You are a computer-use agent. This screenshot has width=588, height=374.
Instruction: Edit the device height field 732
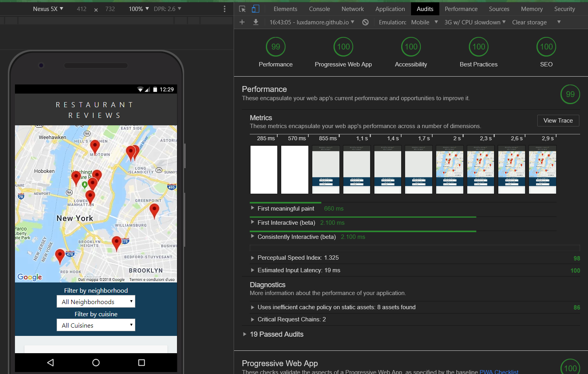point(110,9)
